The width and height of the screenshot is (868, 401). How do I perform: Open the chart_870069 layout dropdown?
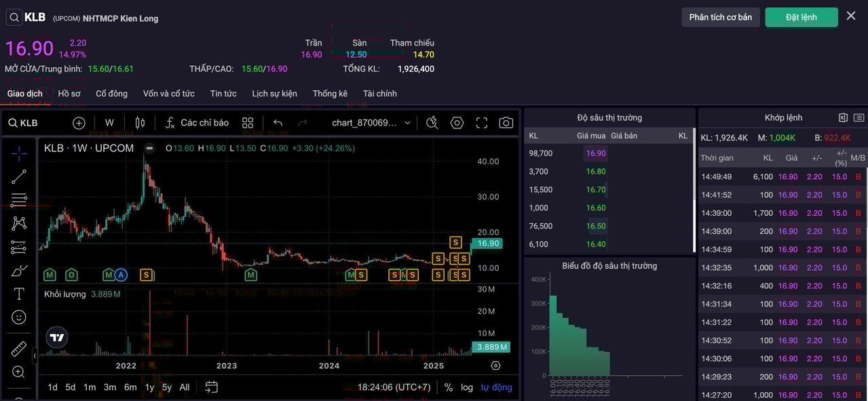pyautogui.click(x=371, y=123)
